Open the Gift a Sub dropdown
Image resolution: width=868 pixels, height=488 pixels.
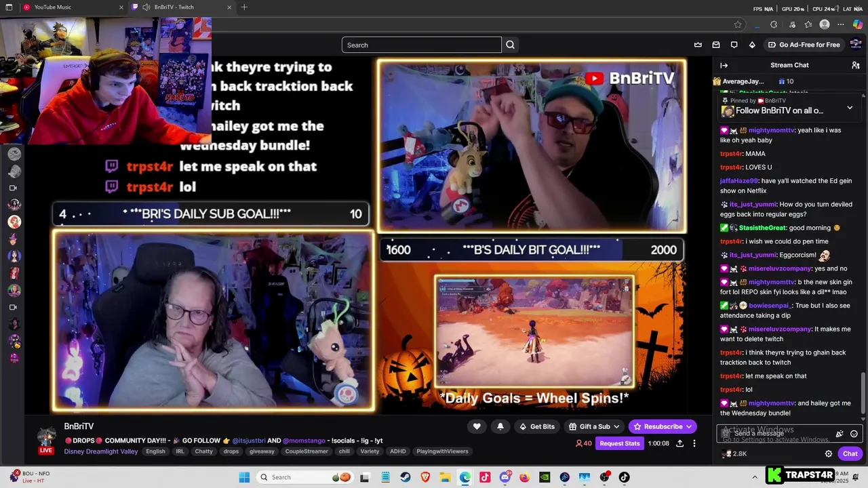point(595,426)
